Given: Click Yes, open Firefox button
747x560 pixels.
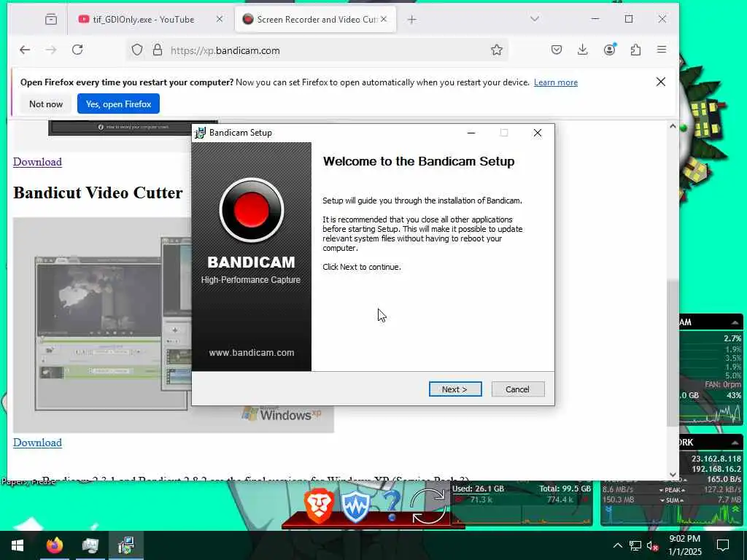Looking at the screenshot, I should point(119,104).
